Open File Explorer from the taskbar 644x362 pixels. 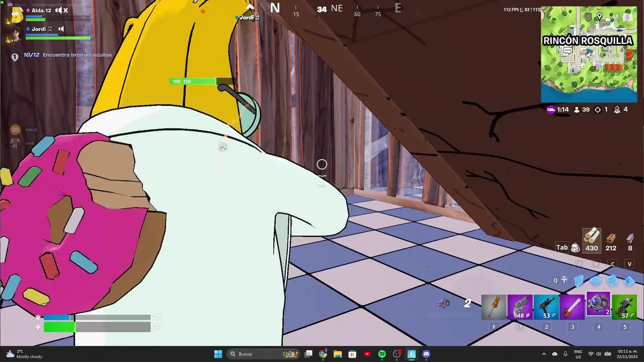[338, 354]
